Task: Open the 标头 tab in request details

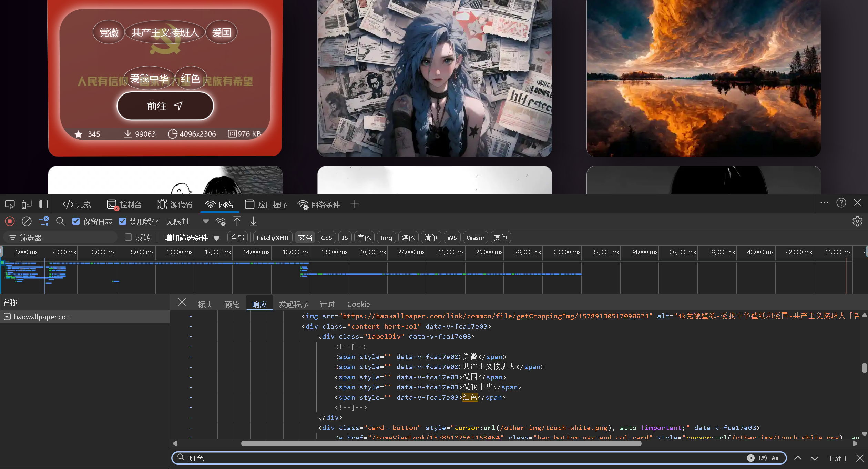Action: (x=205, y=304)
